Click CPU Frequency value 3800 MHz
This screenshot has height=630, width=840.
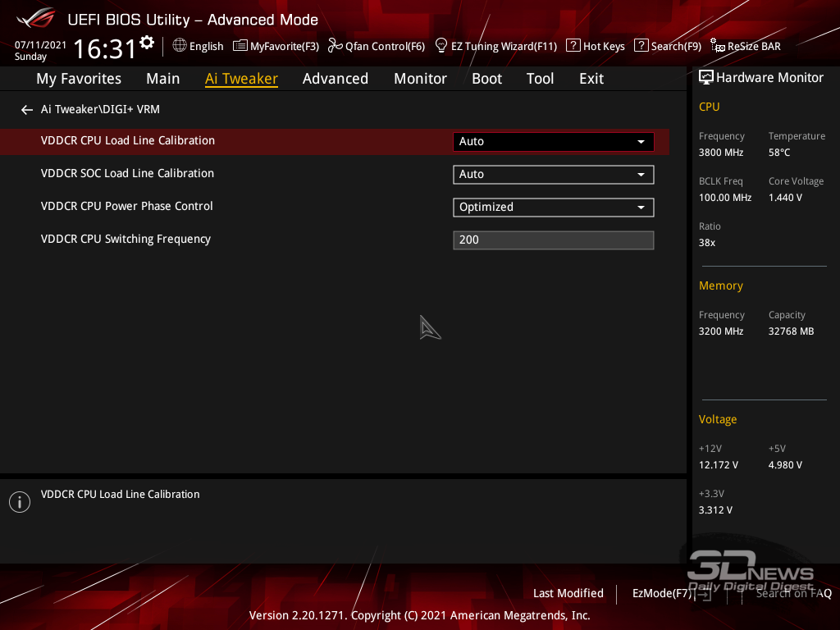point(720,153)
